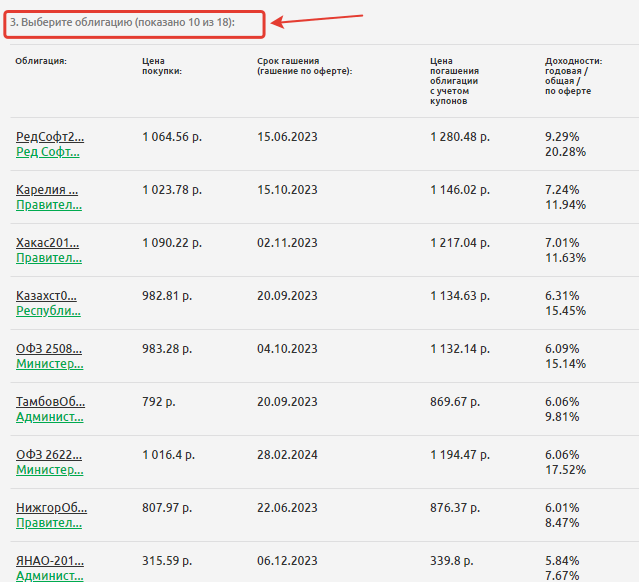
Task: Open the ОФЗ 2508... bond link
Action: point(49,348)
